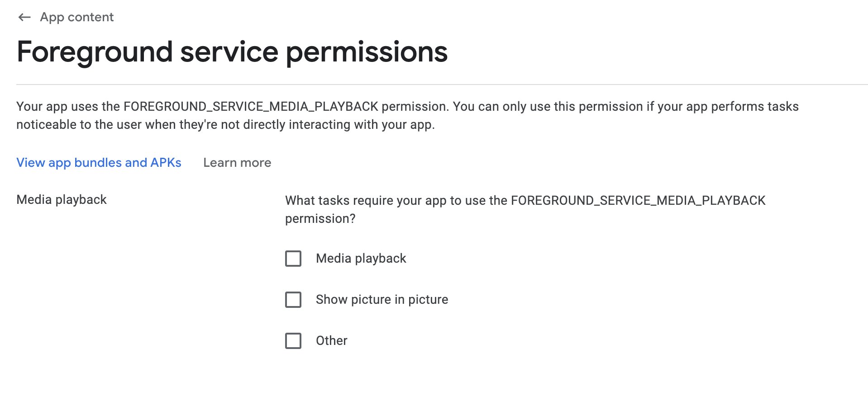This screenshot has height=396, width=868.
Task: Check the Show picture in picture option
Action: pos(293,300)
